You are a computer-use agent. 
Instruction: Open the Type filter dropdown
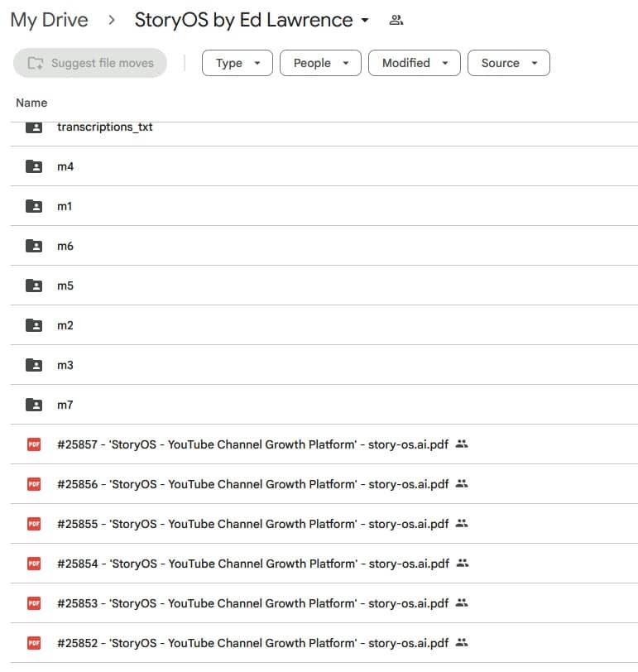coord(237,63)
